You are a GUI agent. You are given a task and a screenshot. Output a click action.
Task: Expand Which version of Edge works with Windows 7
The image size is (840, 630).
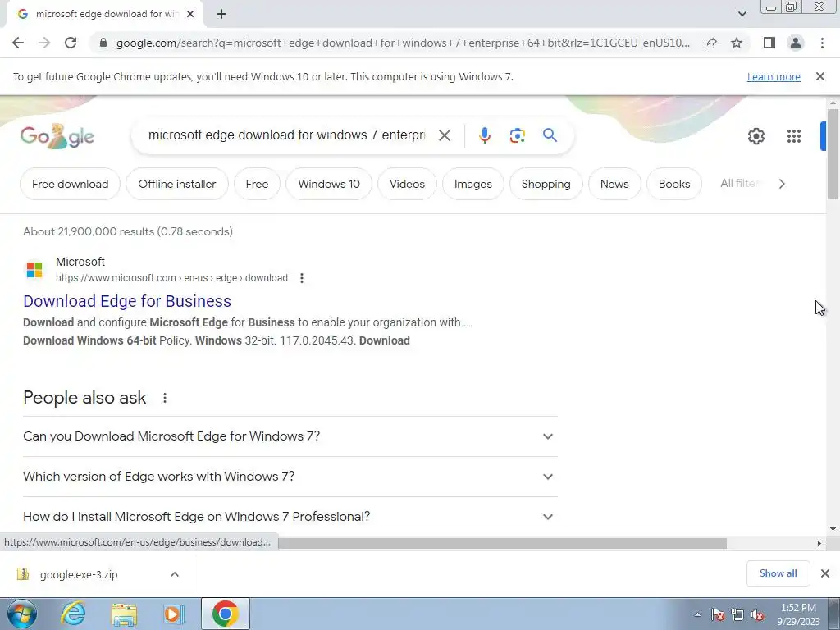290,477
